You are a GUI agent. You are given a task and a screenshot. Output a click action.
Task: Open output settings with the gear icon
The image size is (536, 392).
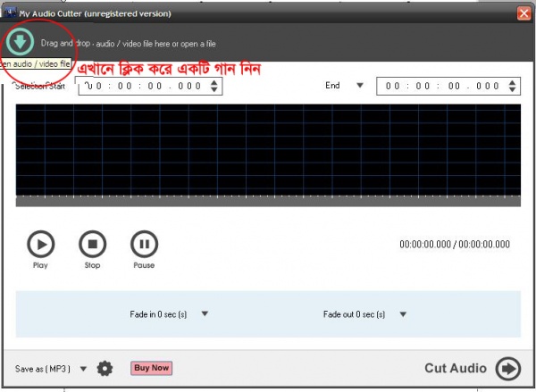(105, 369)
